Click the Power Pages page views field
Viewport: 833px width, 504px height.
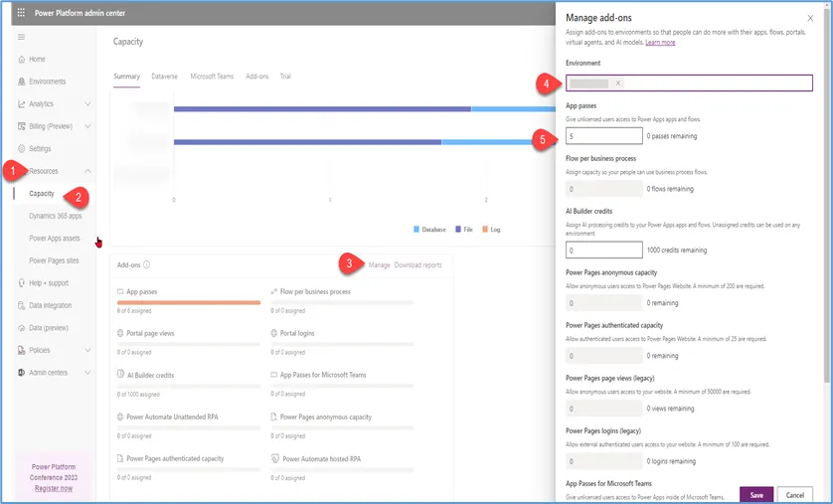(604, 409)
